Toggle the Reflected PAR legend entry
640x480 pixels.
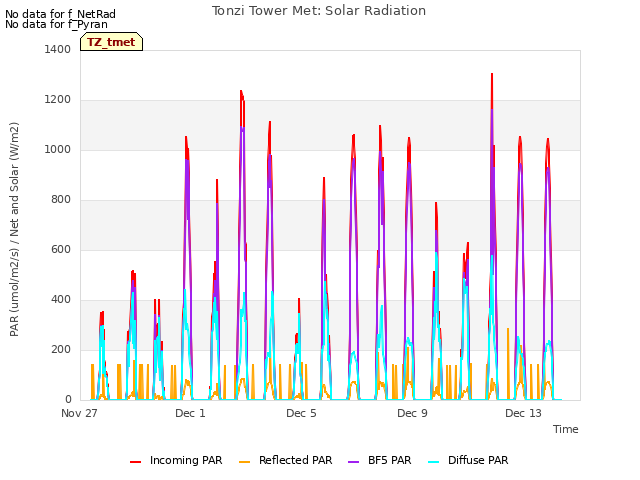285,460
